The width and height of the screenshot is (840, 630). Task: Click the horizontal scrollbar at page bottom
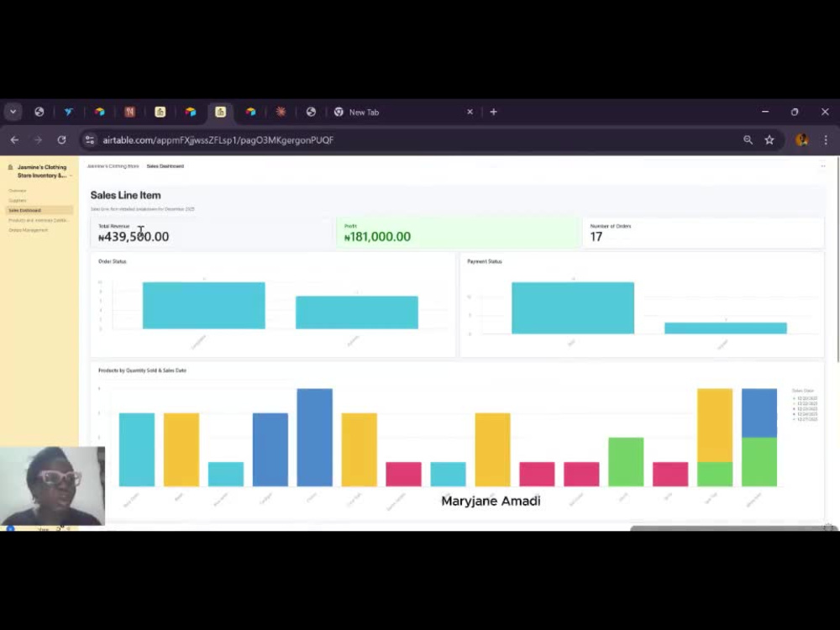pos(732,528)
